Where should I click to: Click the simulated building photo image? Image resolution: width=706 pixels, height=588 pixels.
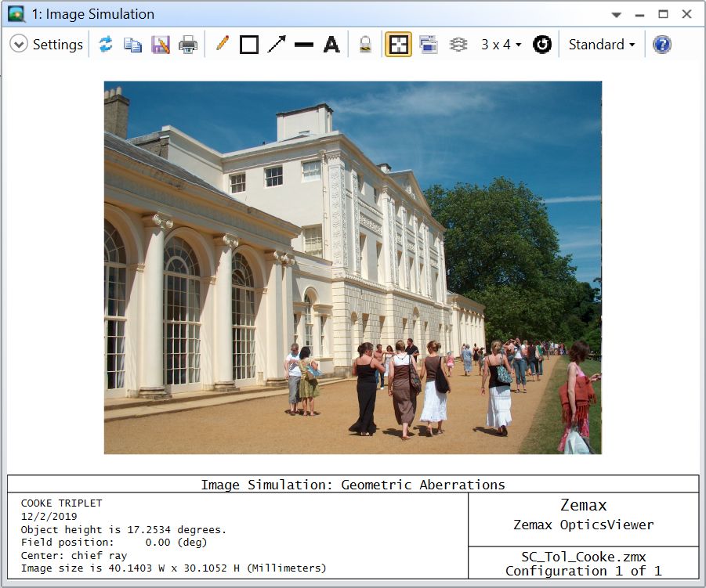click(x=353, y=268)
